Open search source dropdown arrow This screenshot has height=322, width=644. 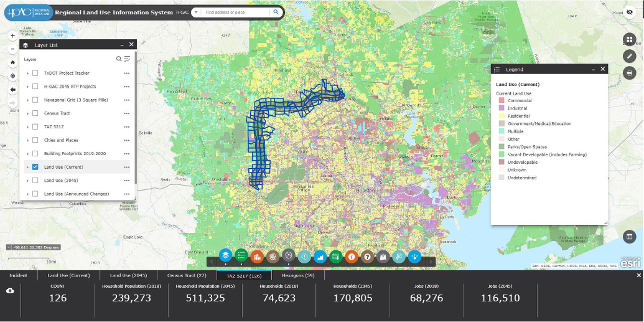coord(196,12)
